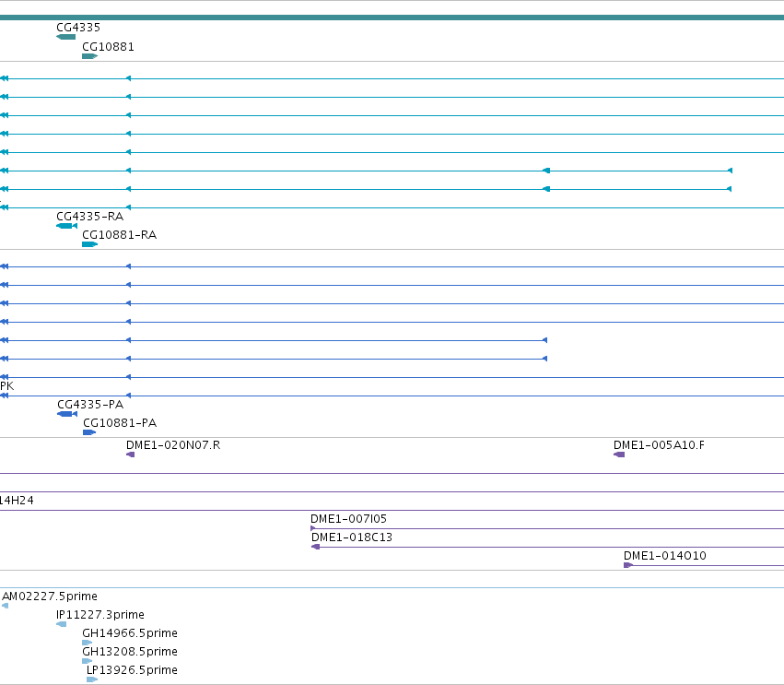This screenshot has width=784, height=685.
Task: Click the DME1-018C13 label
Action: click(352, 537)
